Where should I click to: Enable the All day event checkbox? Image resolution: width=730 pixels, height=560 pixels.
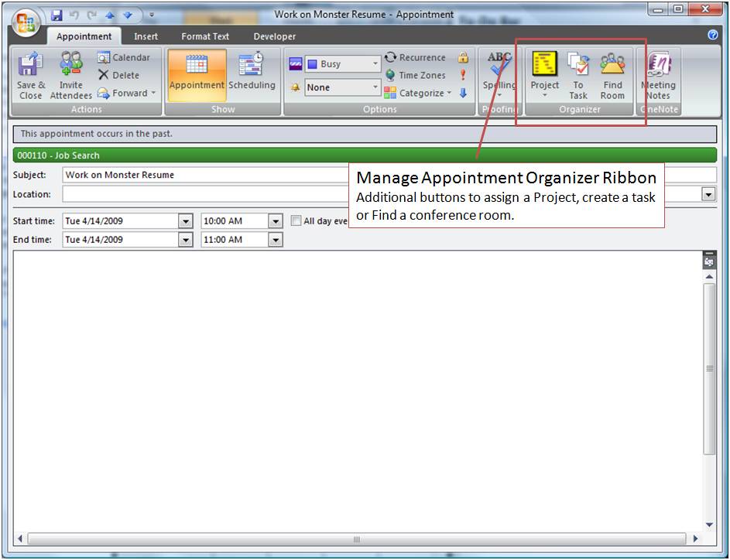pos(296,221)
